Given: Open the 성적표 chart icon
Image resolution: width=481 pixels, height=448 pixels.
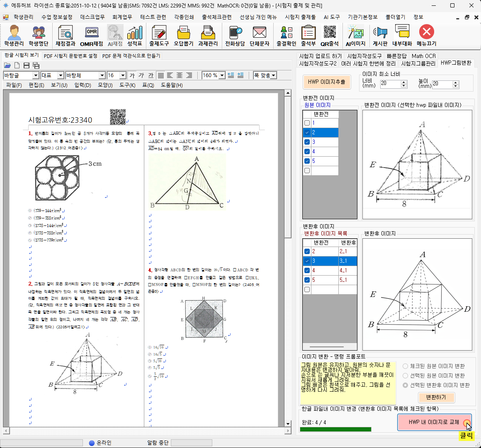Looking at the screenshot, I should pyautogui.click(x=134, y=36).
